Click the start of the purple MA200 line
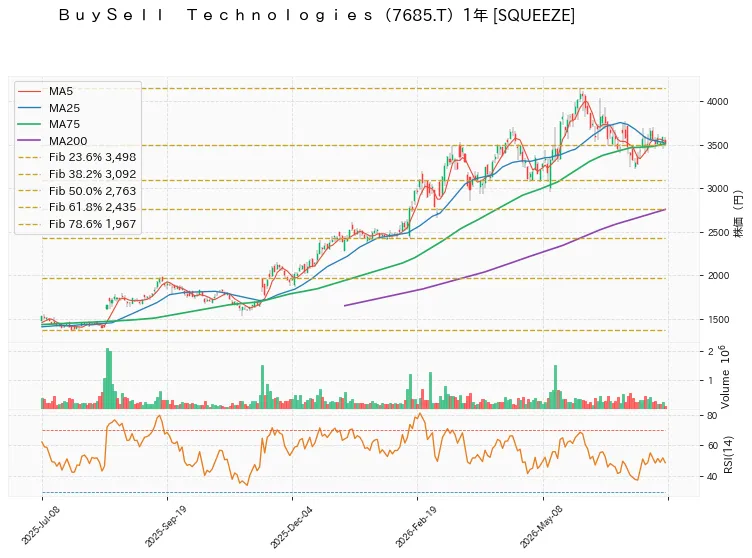This screenshot has width=752, height=558. point(345,305)
